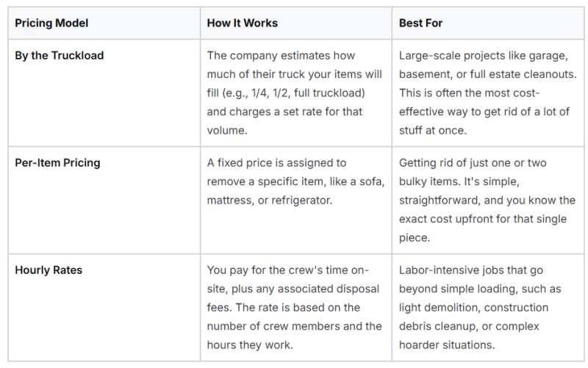Click the truckload 'How It Works' description cell
The width and height of the screenshot is (588, 368).
(x=296, y=93)
